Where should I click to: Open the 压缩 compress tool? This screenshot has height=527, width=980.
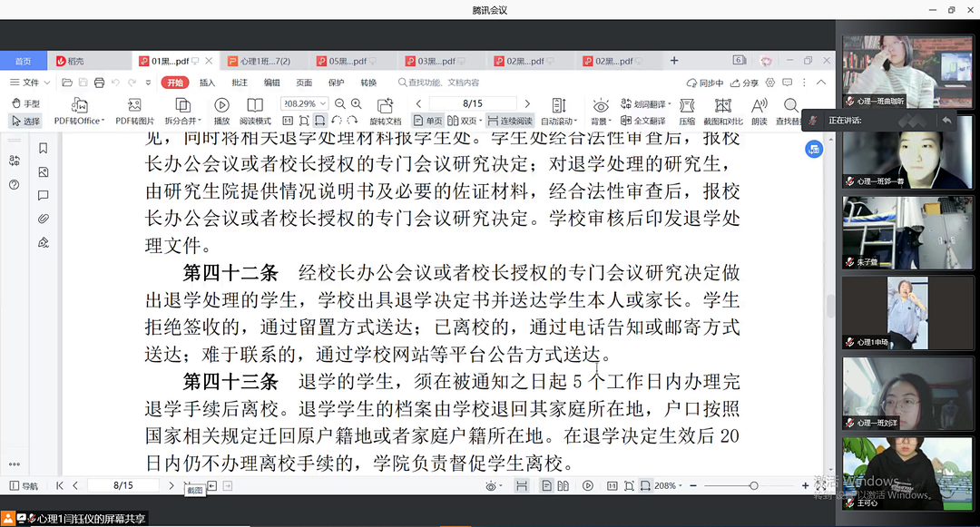[x=687, y=106]
